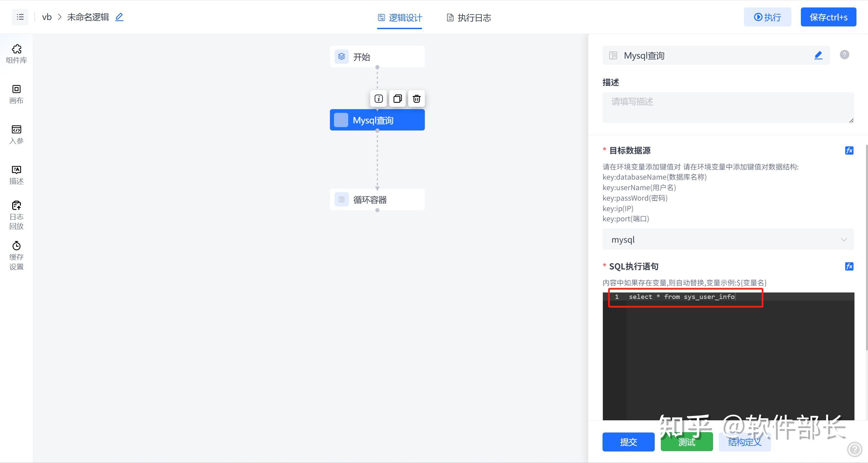Edit node name with the pencil icon

click(x=818, y=55)
